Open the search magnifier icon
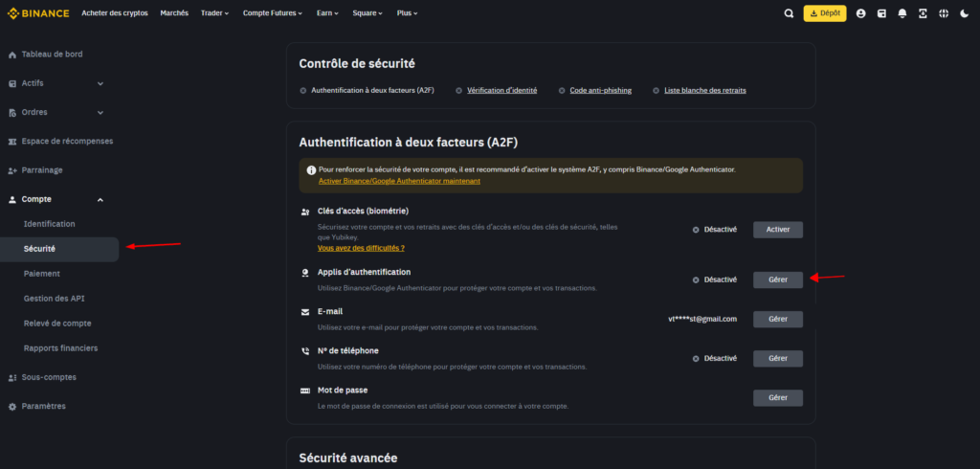980x469 pixels. coord(789,13)
